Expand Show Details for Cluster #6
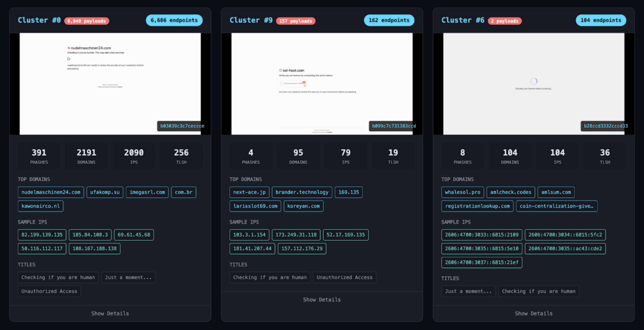 [534, 313]
